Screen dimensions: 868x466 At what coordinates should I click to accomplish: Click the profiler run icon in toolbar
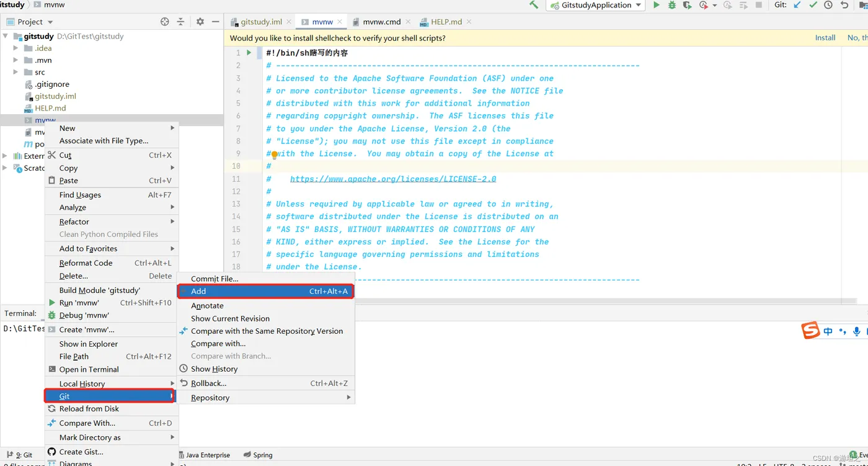703,5
